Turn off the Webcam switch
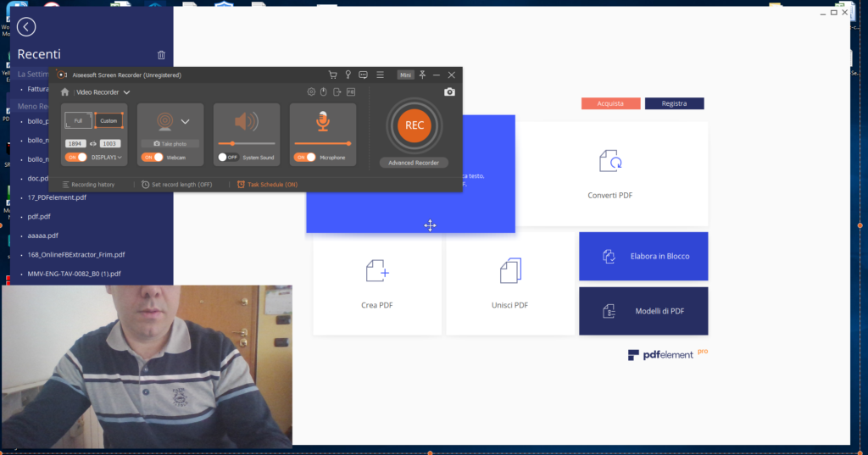The height and width of the screenshot is (455, 868). [x=153, y=158]
